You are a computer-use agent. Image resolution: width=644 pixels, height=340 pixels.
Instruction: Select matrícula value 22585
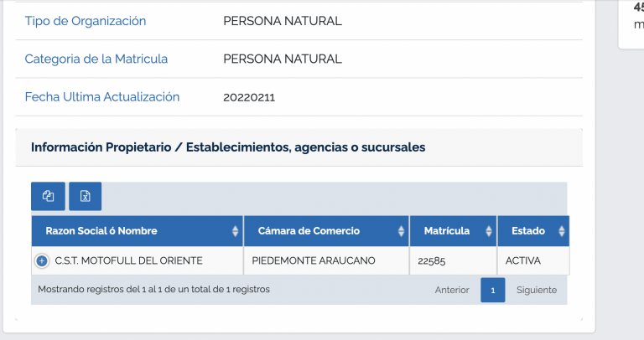point(431,261)
